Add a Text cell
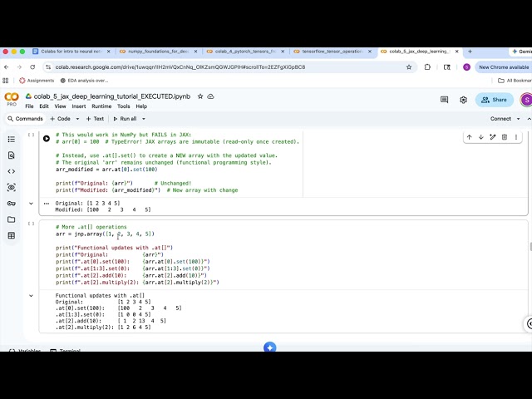 pos(95,119)
